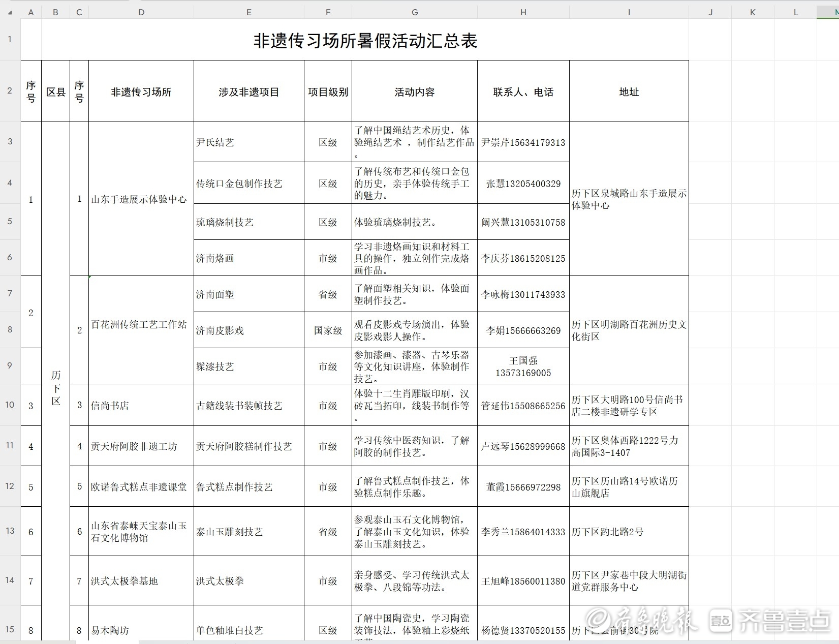Select the 济南皮影戏 project cell
The image size is (839, 644).
(x=248, y=330)
